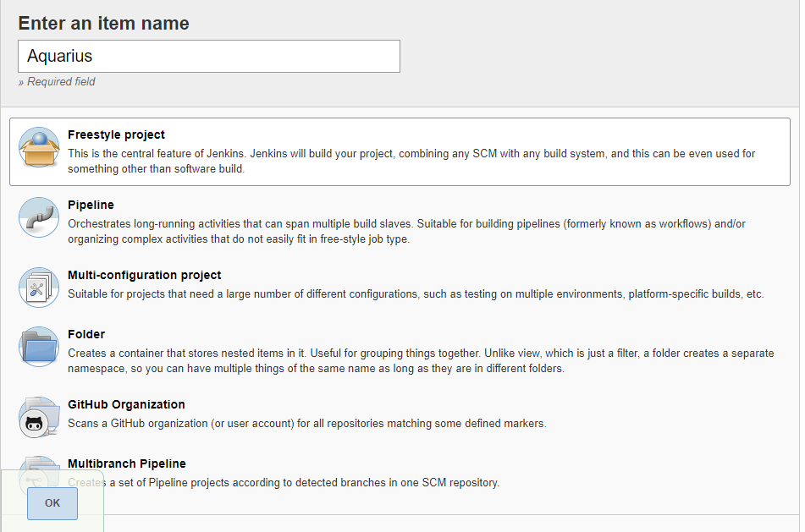Viewport: 805px width, 532px height.
Task: Click the item name input field
Action: click(x=208, y=57)
